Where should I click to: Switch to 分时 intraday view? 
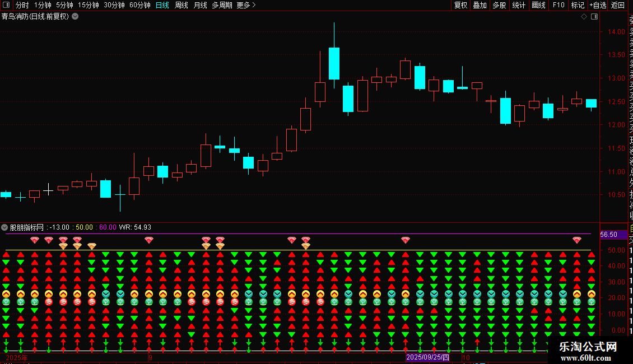pos(22,5)
